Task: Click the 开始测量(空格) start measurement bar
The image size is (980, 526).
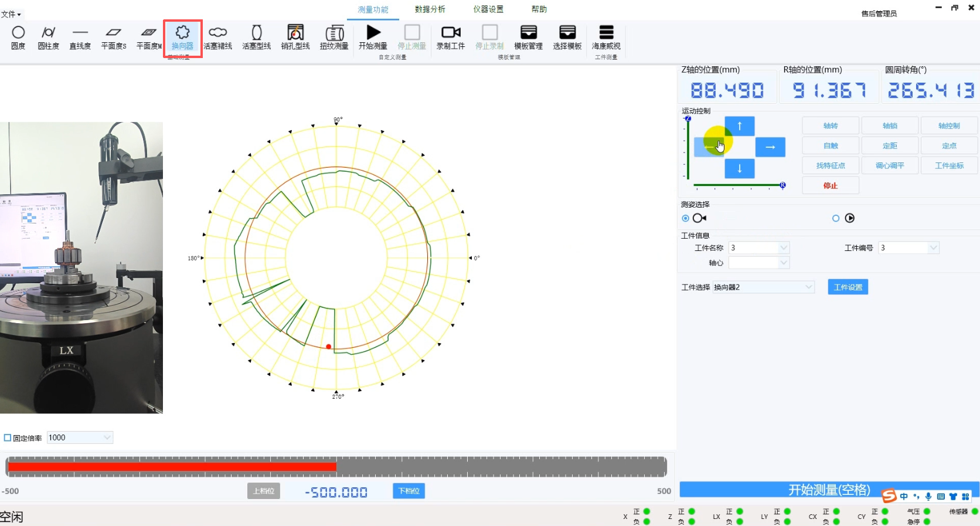Action: pyautogui.click(x=829, y=490)
